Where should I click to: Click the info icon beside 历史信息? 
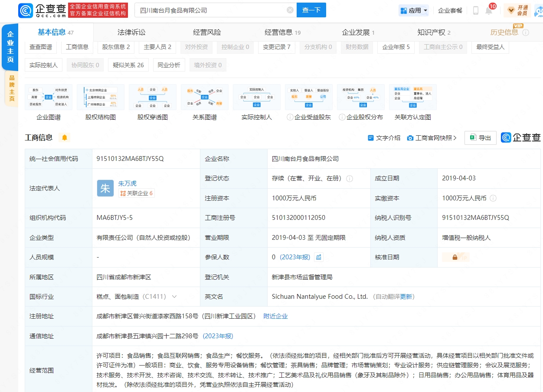[525, 33]
